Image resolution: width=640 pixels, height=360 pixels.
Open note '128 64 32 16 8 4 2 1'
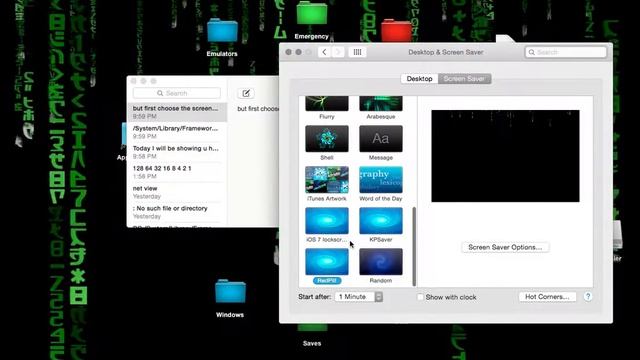pos(177,172)
